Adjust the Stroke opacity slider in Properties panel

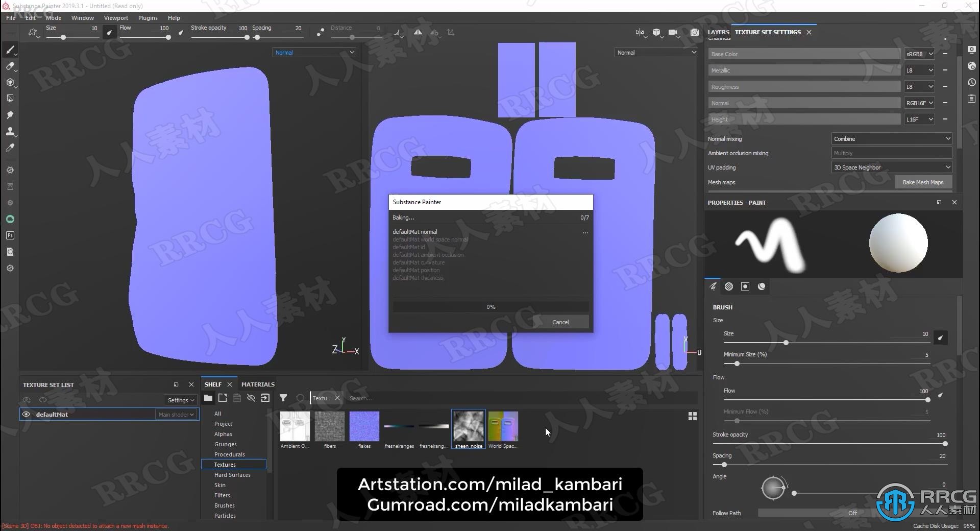[829, 444]
